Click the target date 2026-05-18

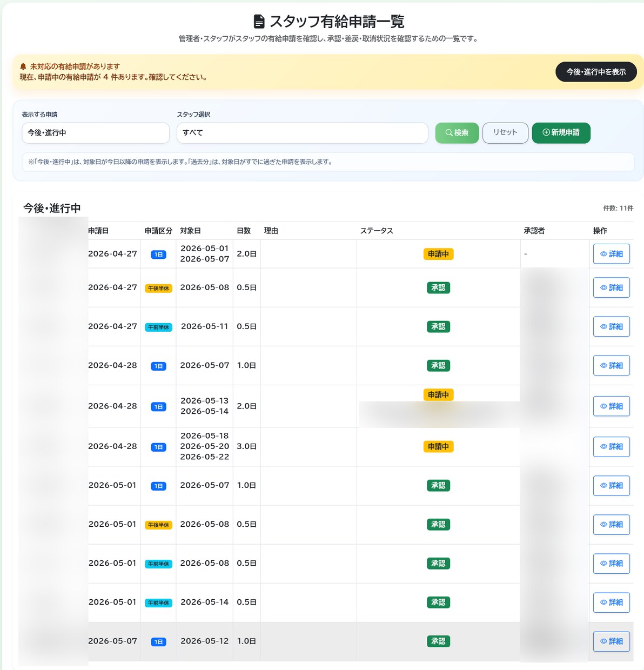[205, 435]
